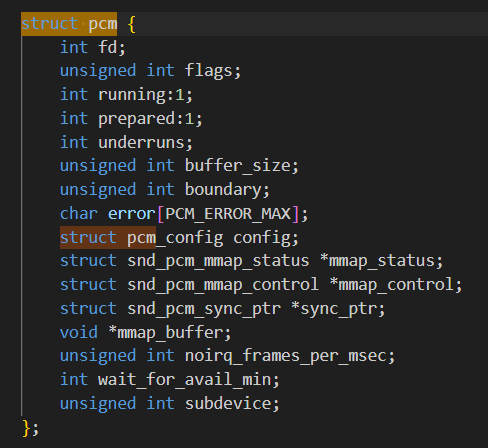Image resolution: width=488 pixels, height=448 pixels.
Task: Click the snd_pcm_mmap_status type
Action: tap(218, 261)
